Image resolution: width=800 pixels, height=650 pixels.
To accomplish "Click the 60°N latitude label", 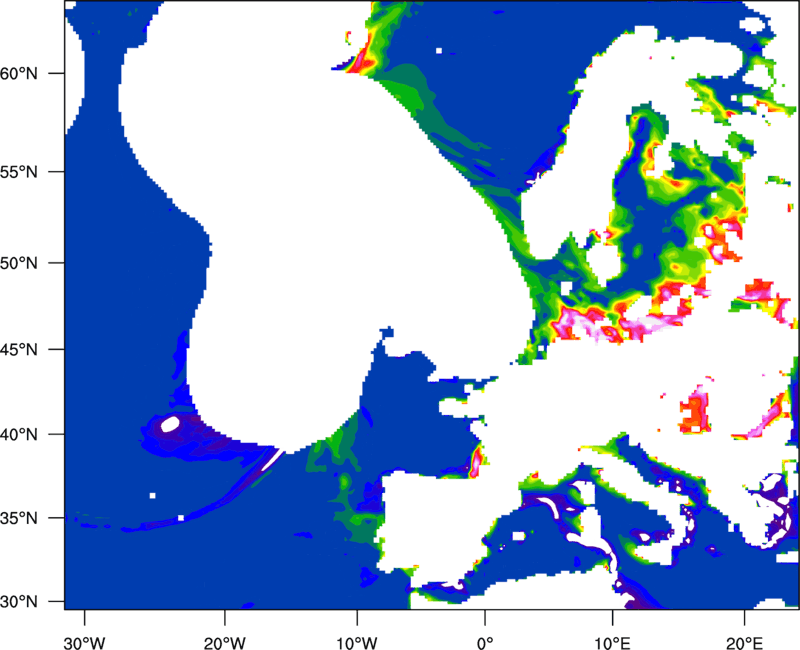I will [x=19, y=73].
